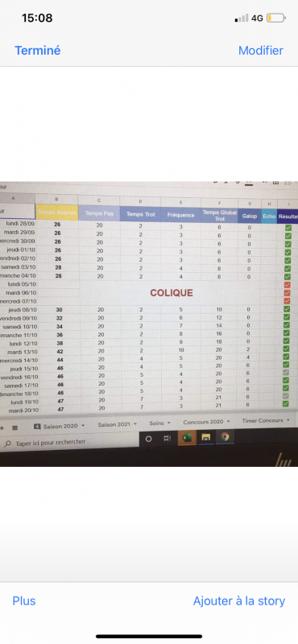Open the Plus options
The image size is (298, 644).
[x=24, y=601]
